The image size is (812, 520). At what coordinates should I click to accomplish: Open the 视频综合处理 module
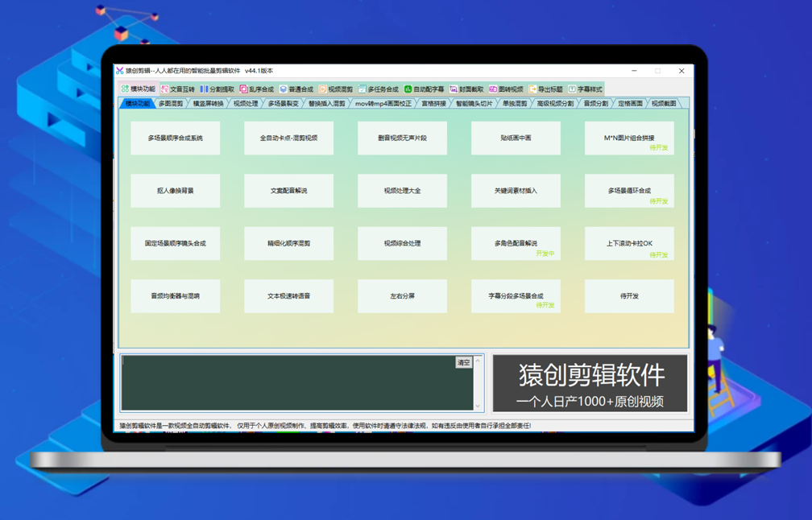point(403,243)
